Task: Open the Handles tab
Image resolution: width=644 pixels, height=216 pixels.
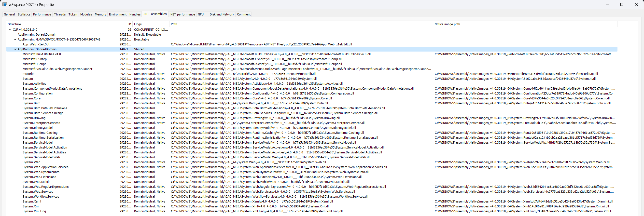Action: (135, 14)
